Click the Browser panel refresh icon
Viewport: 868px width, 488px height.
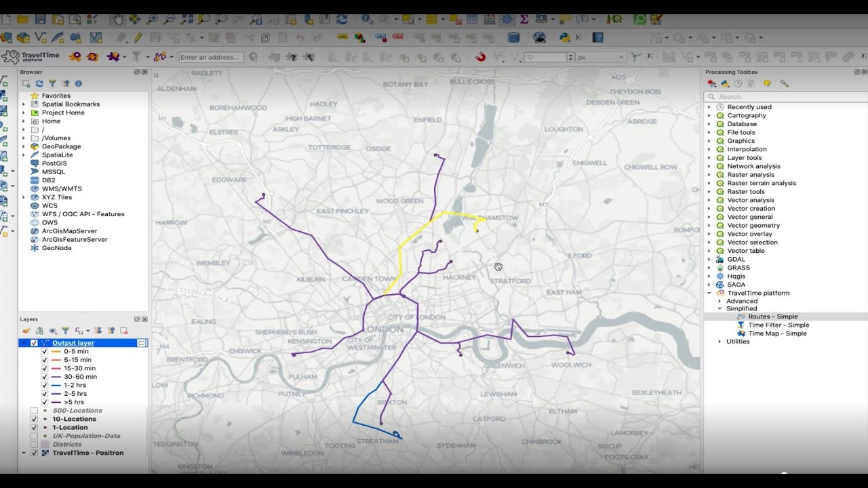[39, 83]
